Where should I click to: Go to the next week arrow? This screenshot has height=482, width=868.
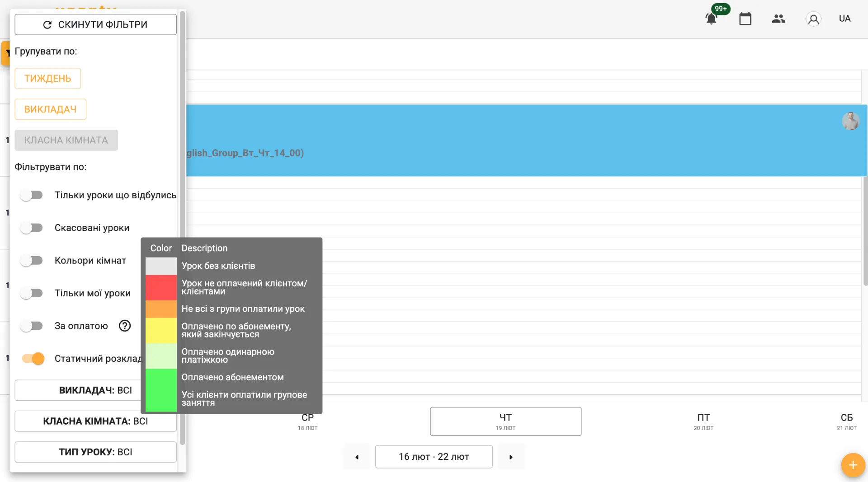[511, 457]
